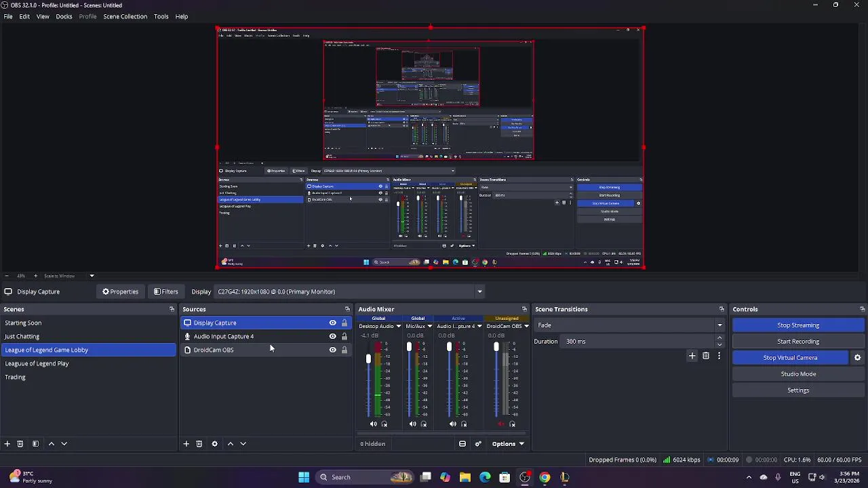
Task: Expand Mic/Aux channel menu arrow
Action: [429, 326]
